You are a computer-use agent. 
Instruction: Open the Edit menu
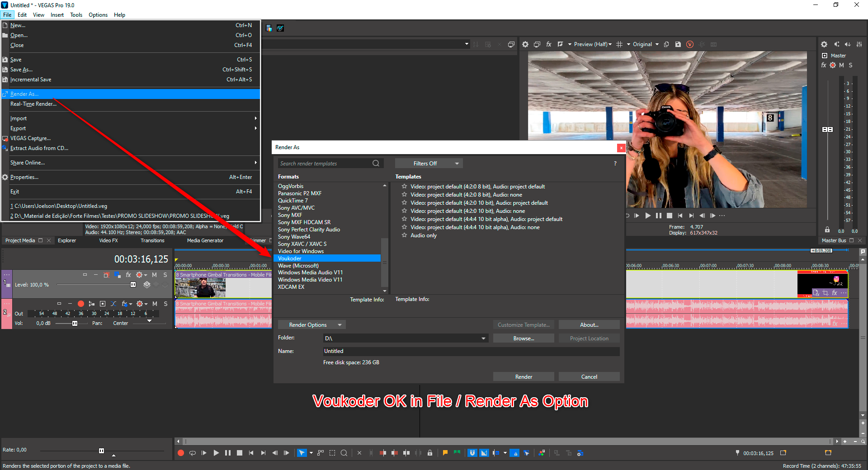[22, 15]
